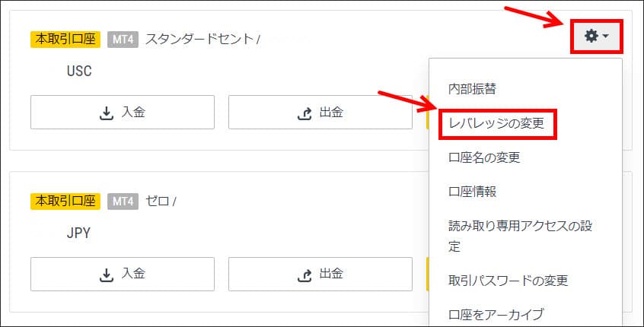Click 本取引口座 badge on Standard Cent account
The image size is (644, 327).
pos(65,39)
